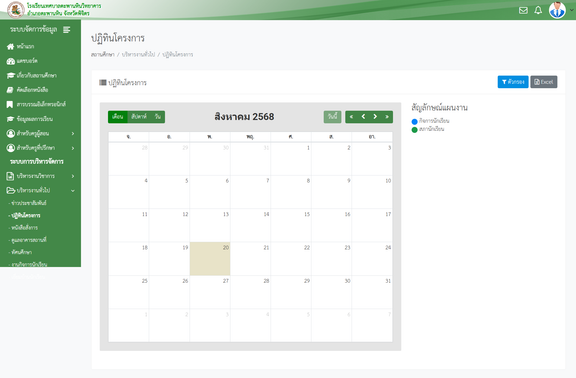
Task: Click the green legend color dot
Action: (414, 130)
